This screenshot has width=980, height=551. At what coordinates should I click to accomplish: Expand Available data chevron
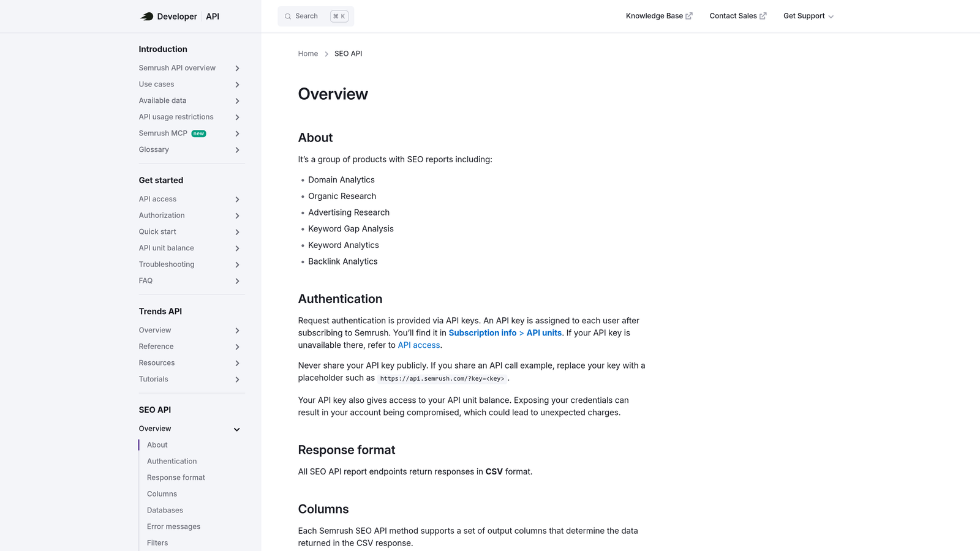pyautogui.click(x=237, y=101)
